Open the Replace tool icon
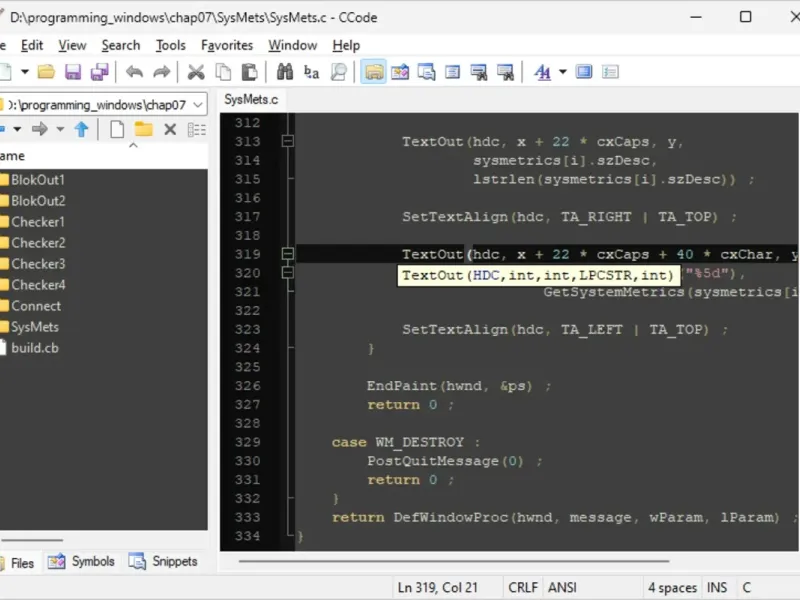The height and width of the screenshot is (600, 800). tap(311, 72)
